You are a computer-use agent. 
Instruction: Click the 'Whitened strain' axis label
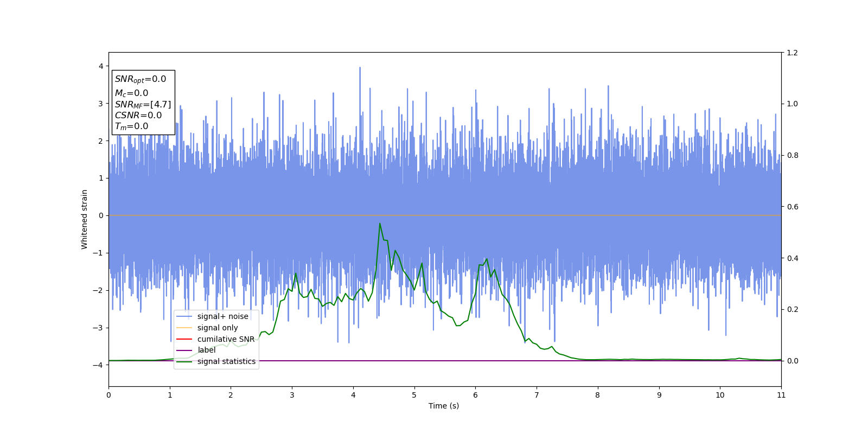[85, 219]
